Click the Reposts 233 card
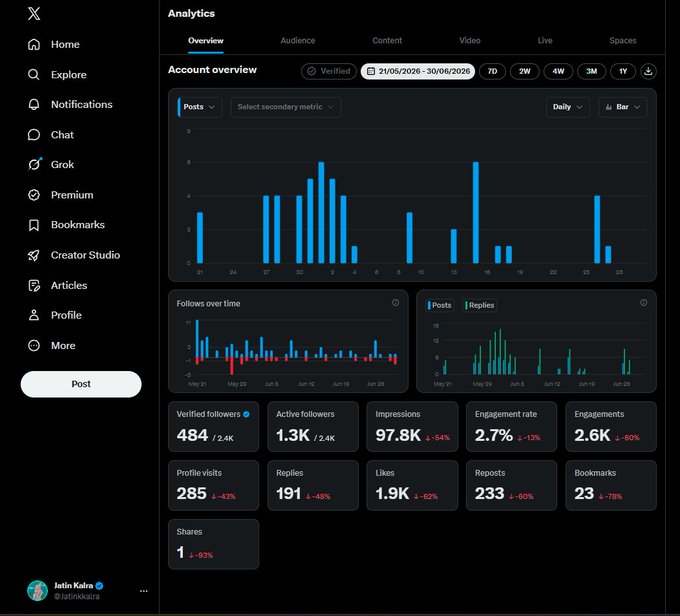Image resolution: width=680 pixels, height=616 pixels. click(x=511, y=485)
